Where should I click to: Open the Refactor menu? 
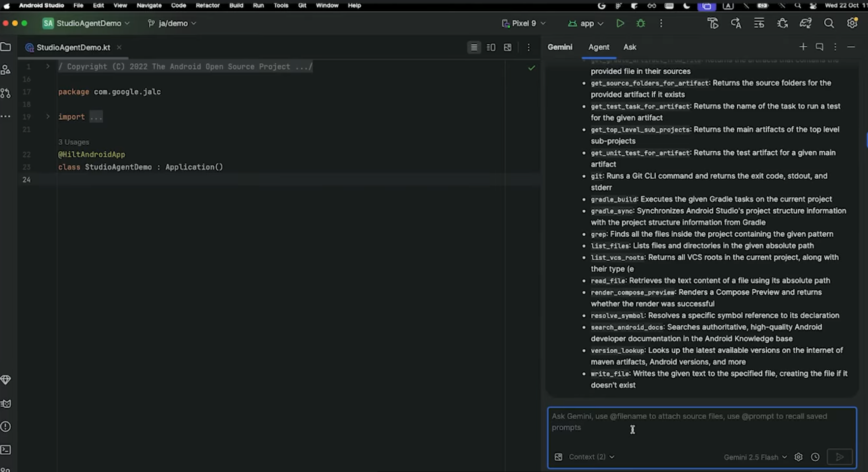pos(208,5)
